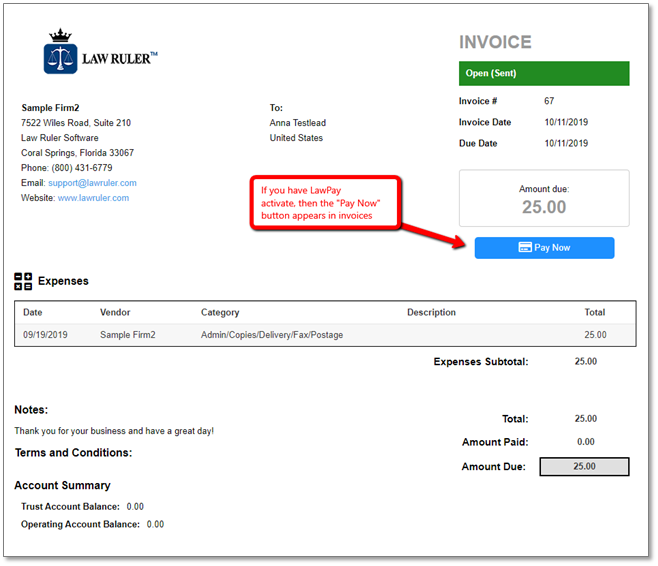Click recipient name Anna Testlead
Image resolution: width=658 pixels, height=566 pixels.
click(x=298, y=123)
